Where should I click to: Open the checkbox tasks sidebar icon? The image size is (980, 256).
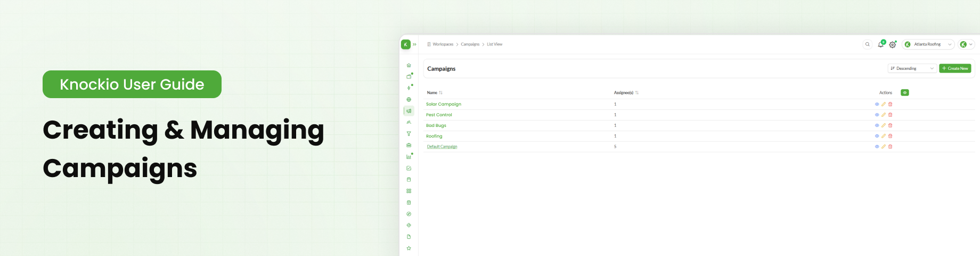pos(409,168)
